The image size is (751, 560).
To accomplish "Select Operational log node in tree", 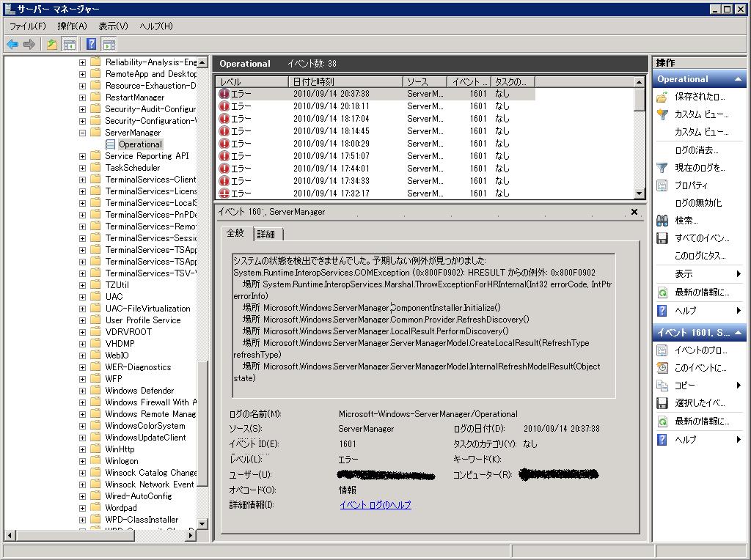I will pyautogui.click(x=140, y=144).
